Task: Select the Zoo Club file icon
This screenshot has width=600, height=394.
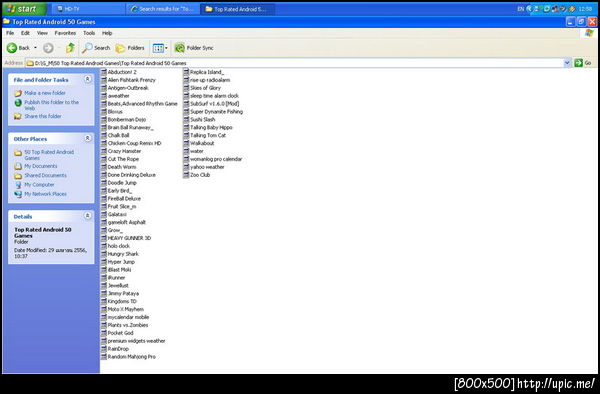Action: coord(186,174)
